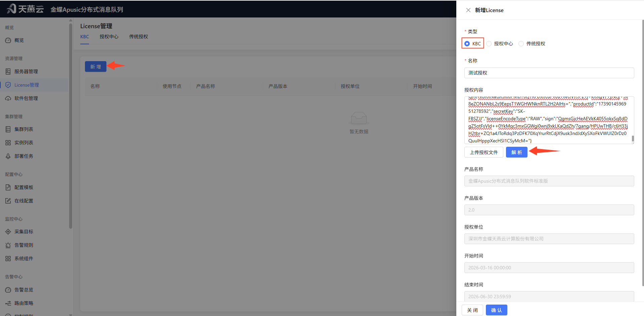Click the 上传授权文件 button

(x=484, y=152)
